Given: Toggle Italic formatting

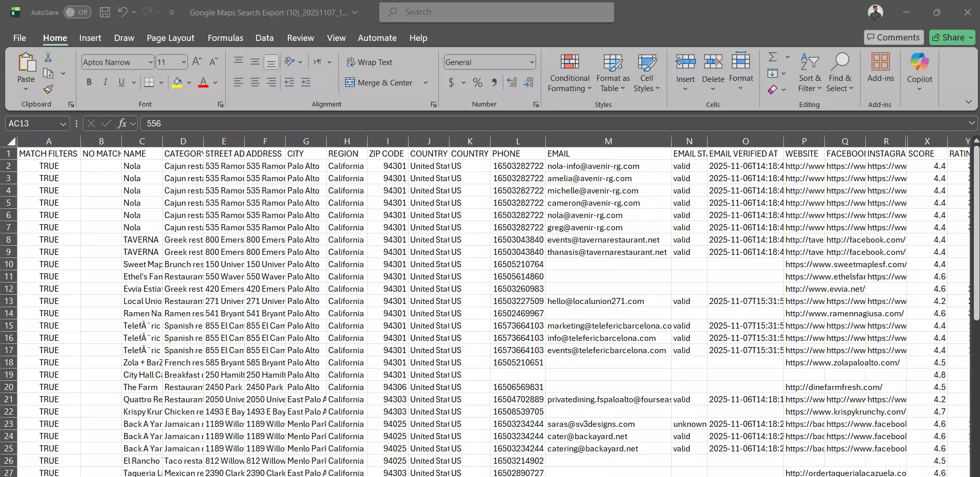Looking at the screenshot, I should pos(105,82).
